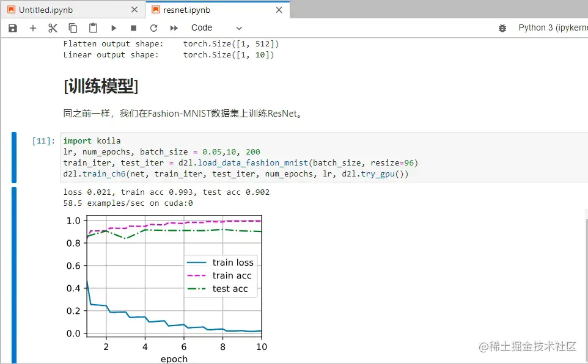Enable the debugger bug icon
This screenshot has height=364, width=588.
pos(502,28)
